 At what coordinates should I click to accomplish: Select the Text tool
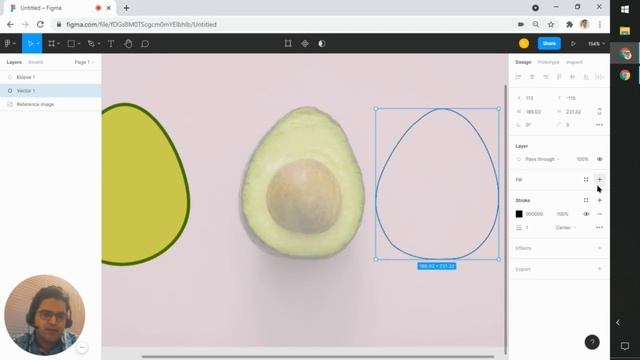(111, 43)
